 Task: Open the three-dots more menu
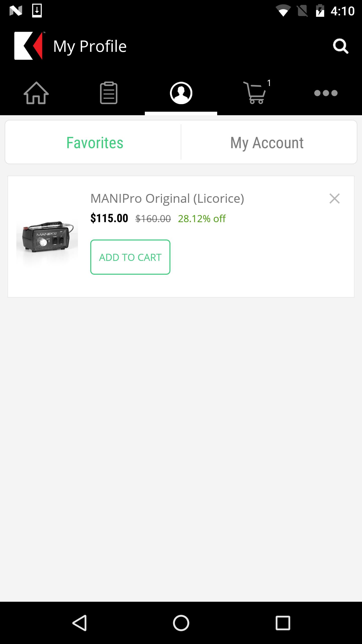tap(326, 93)
